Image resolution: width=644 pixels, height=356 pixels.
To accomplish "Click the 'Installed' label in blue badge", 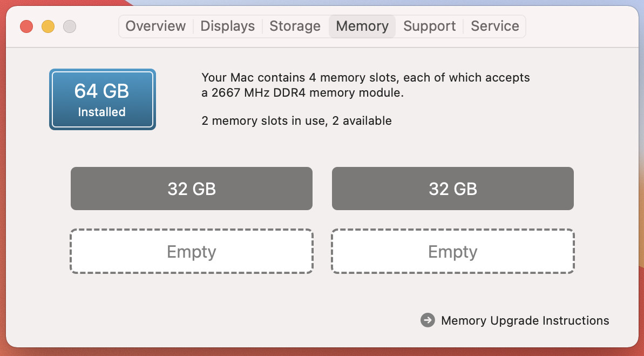I will point(101,112).
